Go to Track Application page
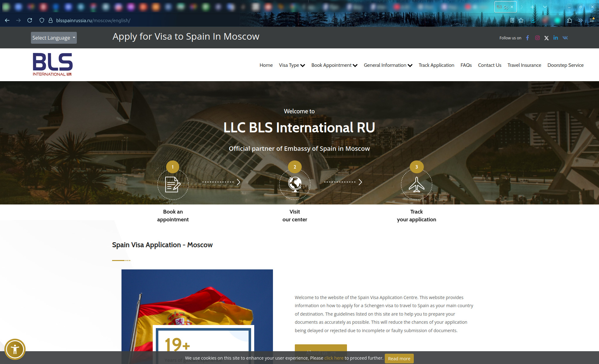Viewport: 599px width, 364px height. coord(436,65)
